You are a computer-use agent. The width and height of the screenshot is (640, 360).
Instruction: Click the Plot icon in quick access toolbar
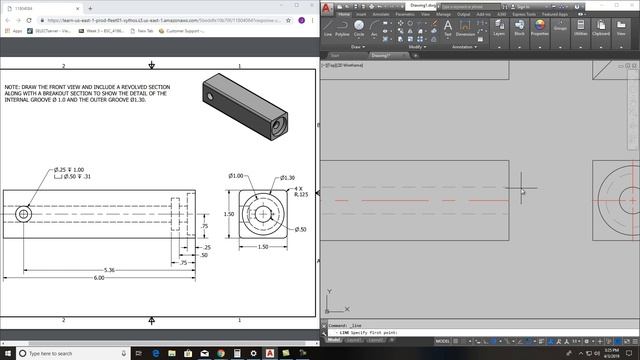pos(371,7)
